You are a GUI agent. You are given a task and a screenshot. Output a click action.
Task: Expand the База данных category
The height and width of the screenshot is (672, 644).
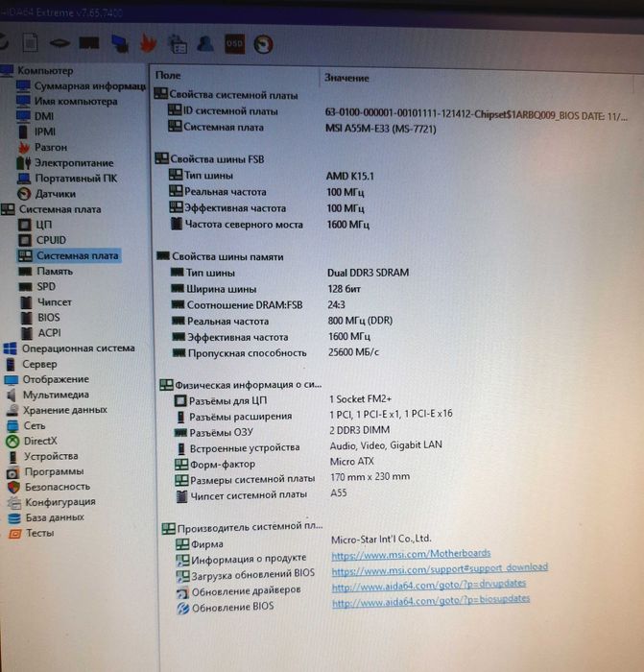click(x=55, y=517)
